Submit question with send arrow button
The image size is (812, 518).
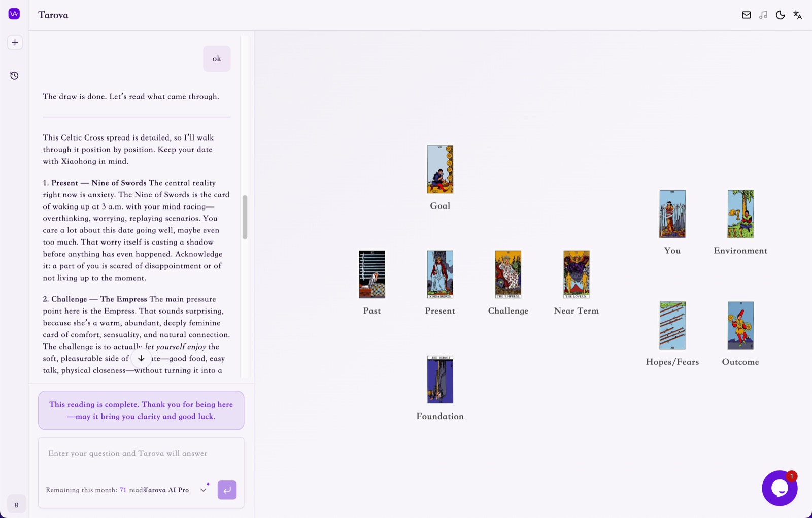[x=227, y=490]
